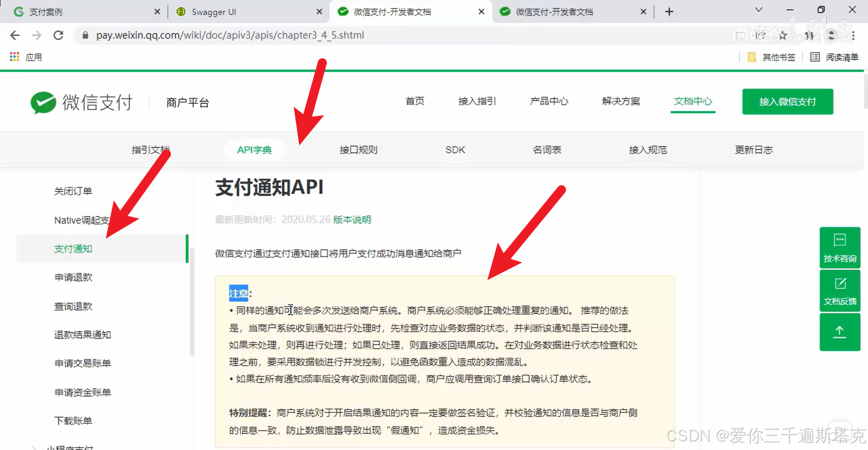The height and width of the screenshot is (450, 868).
Task: Click the 微信支付 logo
Action: click(x=81, y=103)
